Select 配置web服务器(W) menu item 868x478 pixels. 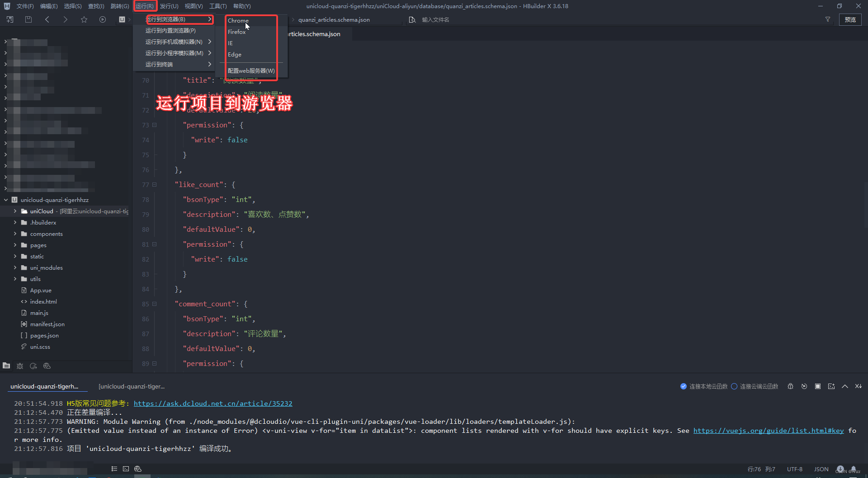(251, 70)
